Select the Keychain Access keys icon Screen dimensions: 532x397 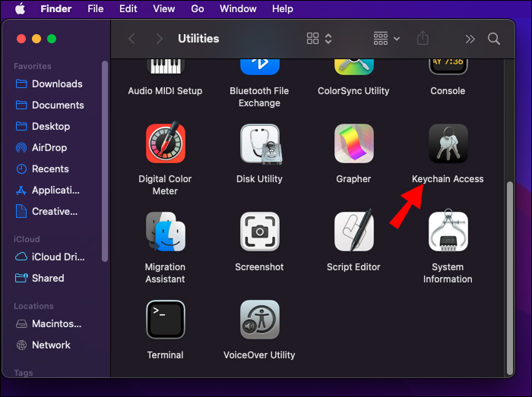pyautogui.click(x=448, y=143)
